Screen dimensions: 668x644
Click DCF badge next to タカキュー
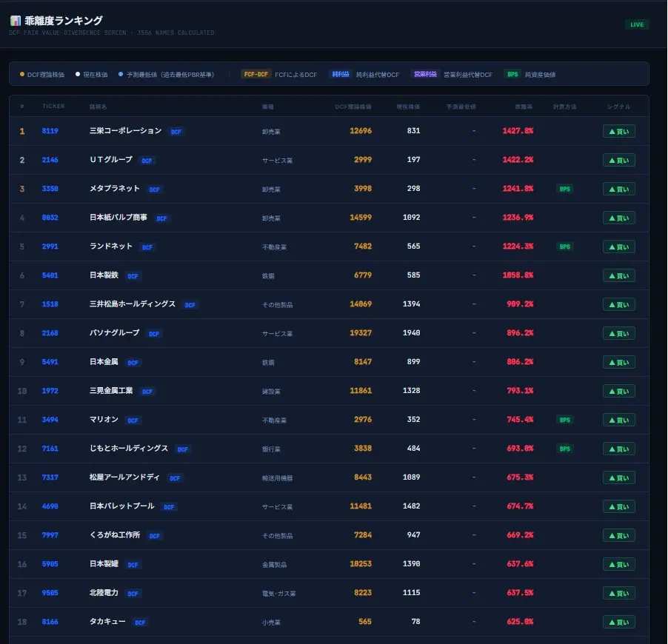[140, 623]
